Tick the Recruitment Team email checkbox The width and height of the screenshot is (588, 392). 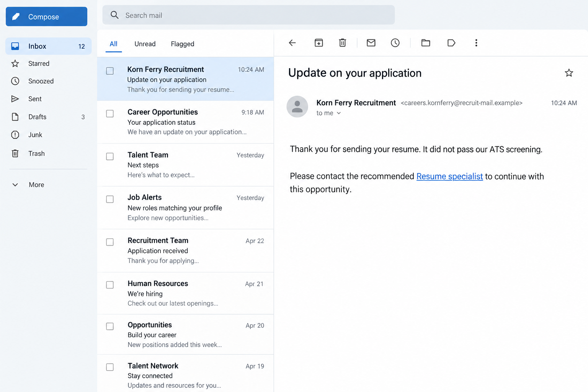[110, 242]
